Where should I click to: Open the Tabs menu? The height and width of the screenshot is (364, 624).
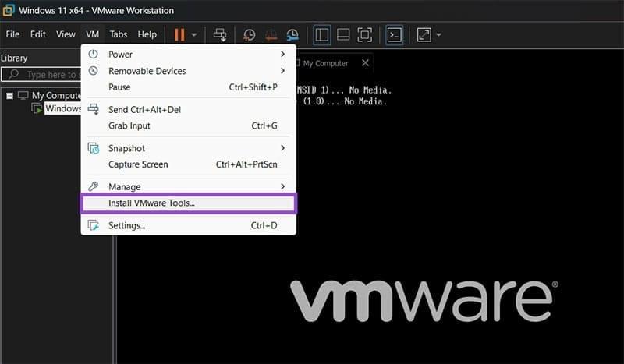(x=119, y=34)
